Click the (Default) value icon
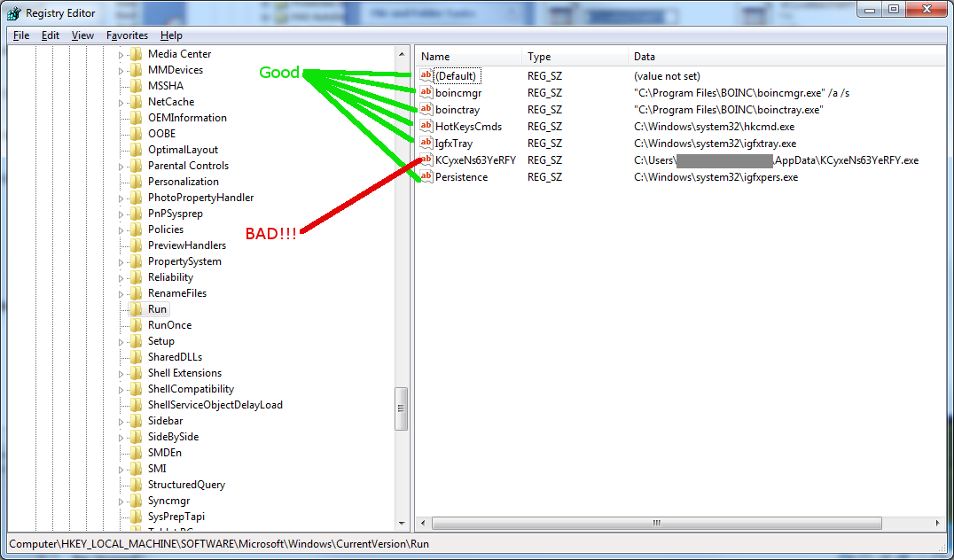This screenshot has width=954, height=560. 426,76
